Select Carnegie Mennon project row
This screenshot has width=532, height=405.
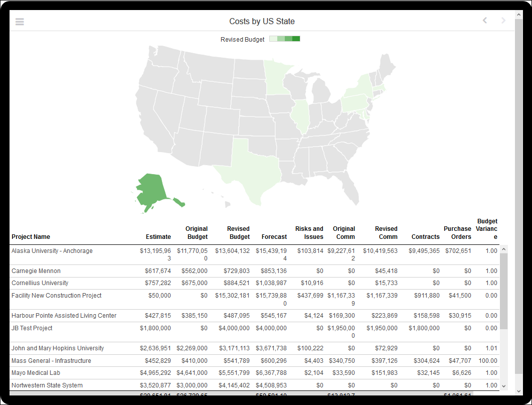[254, 271]
